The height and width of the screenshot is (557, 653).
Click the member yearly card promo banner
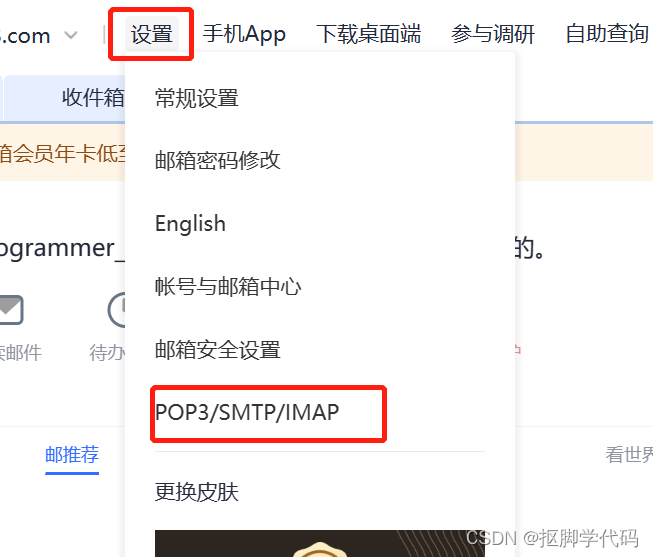62,154
